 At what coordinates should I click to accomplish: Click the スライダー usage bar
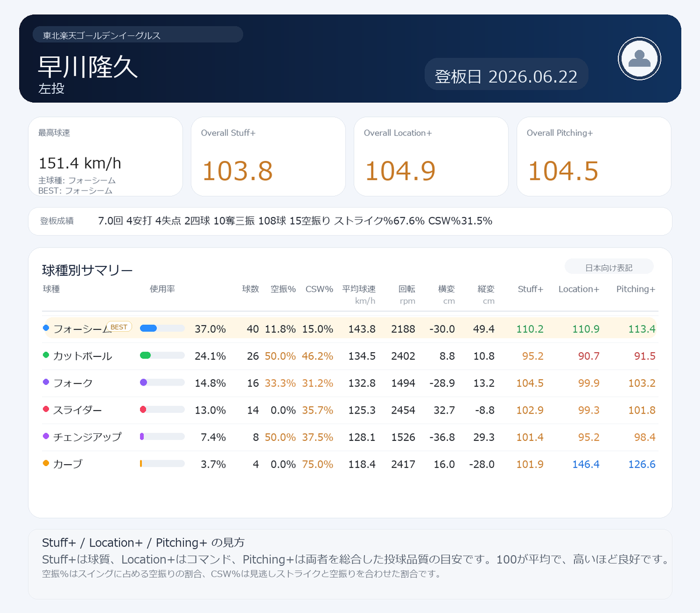(162, 409)
